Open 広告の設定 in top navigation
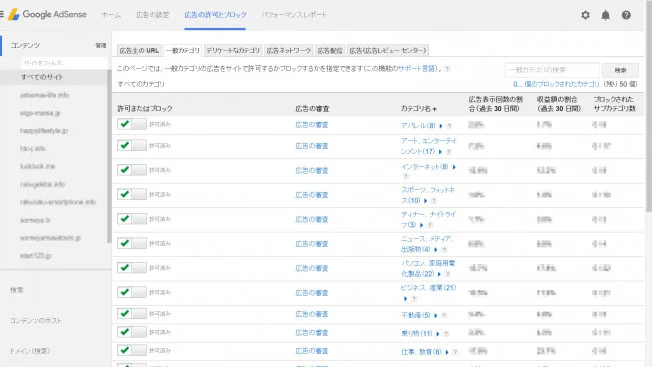 point(153,15)
